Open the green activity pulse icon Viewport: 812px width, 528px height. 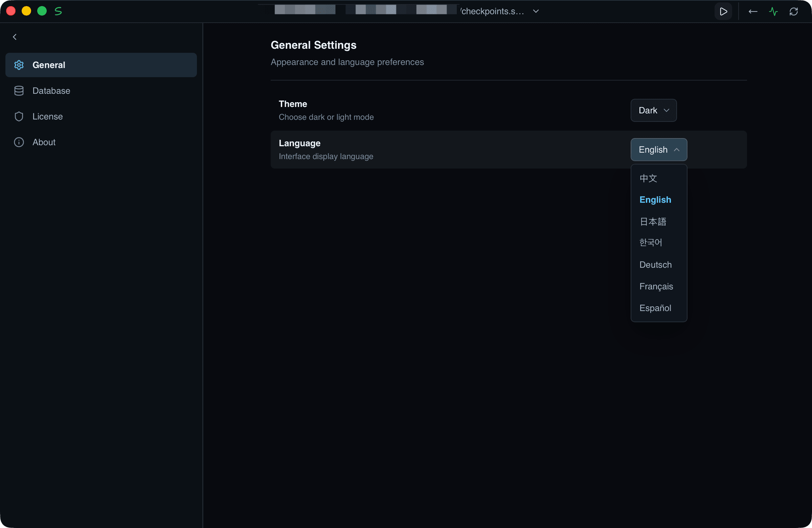(773, 12)
